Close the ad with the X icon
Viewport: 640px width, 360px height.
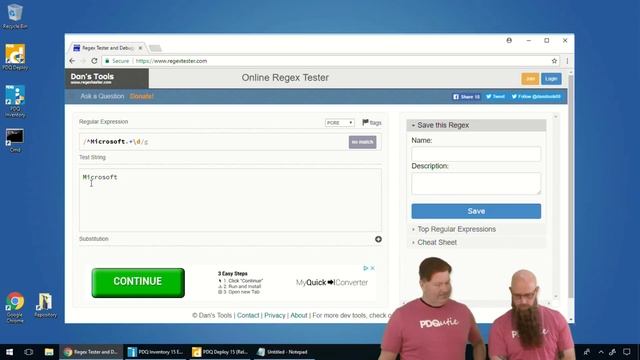click(x=372, y=268)
